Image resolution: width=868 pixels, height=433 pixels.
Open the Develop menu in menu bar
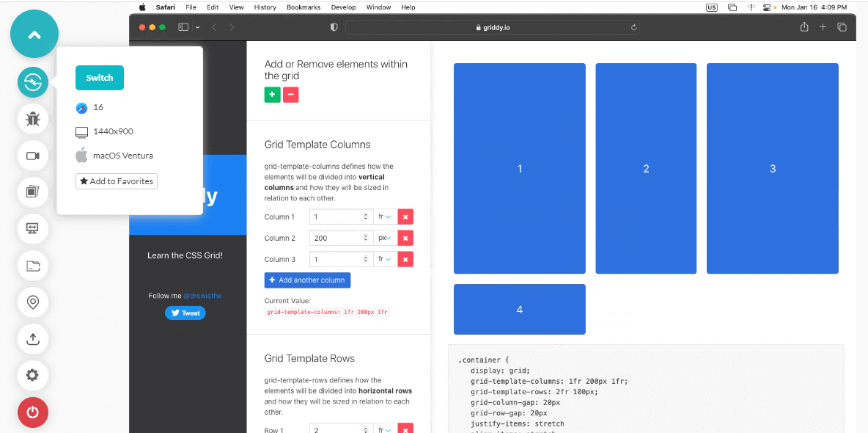[343, 7]
